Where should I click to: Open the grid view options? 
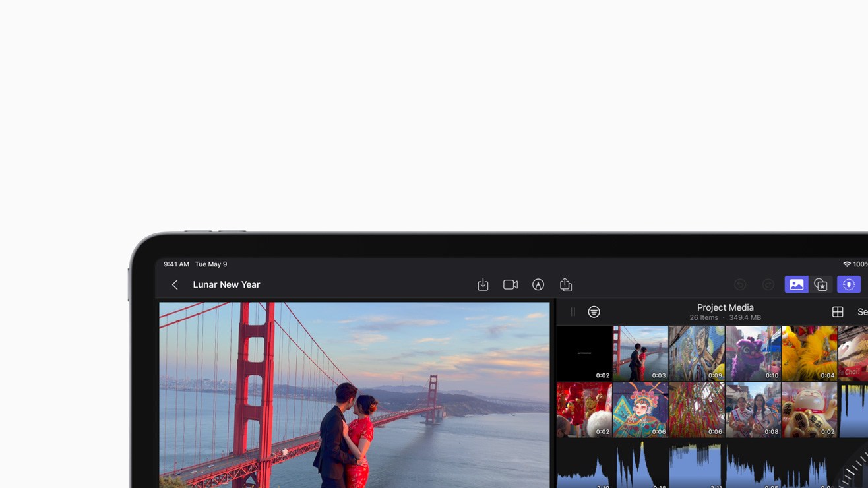pyautogui.click(x=838, y=312)
